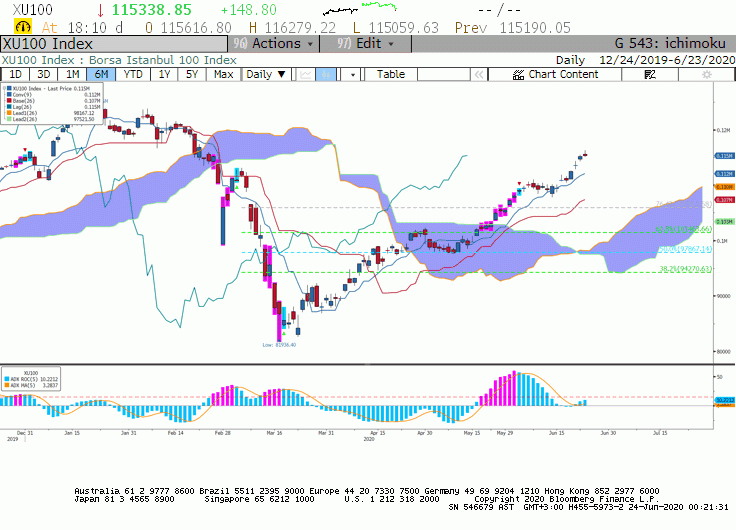
Task: Select the candlestick chart type icon
Action: point(326,75)
